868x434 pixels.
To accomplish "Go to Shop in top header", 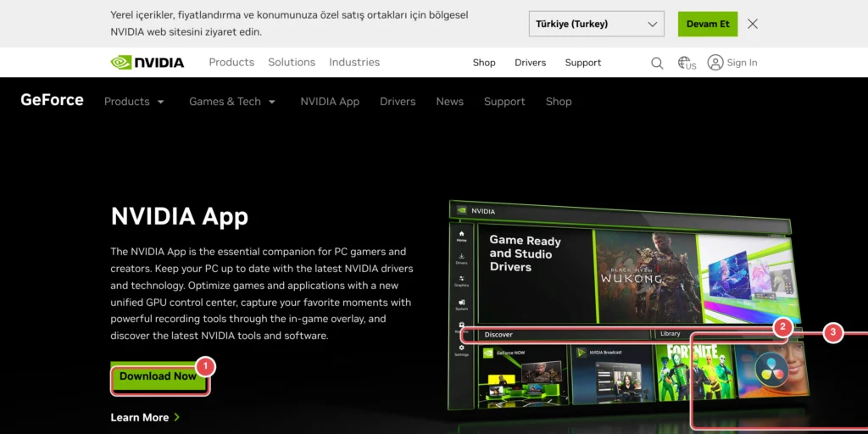I will 484,63.
